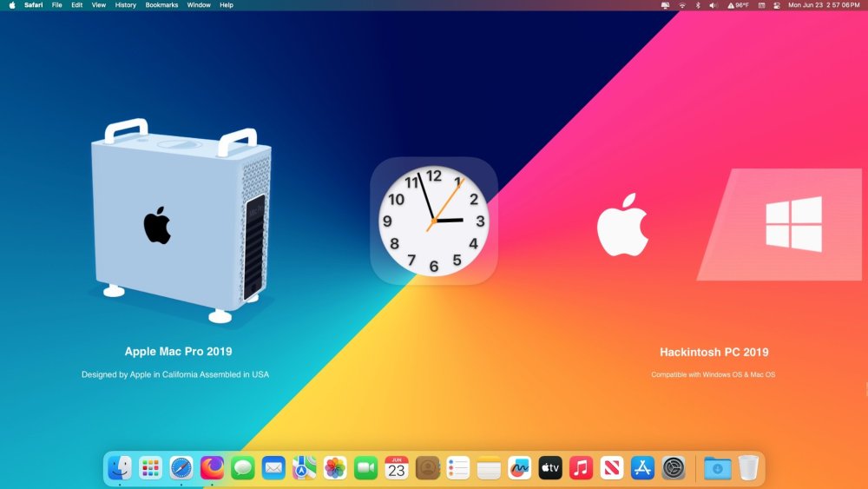Open System Settings from the Dock

point(674,468)
